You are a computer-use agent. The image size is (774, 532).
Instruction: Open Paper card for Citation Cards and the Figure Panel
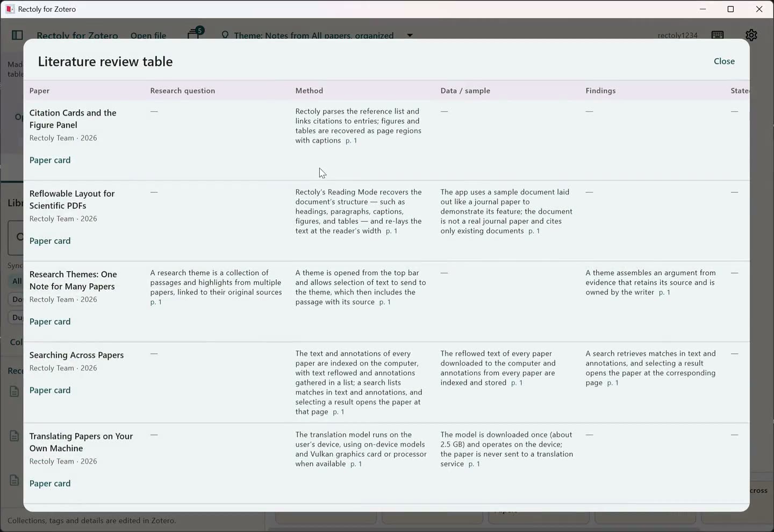click(x=50, y=160)
